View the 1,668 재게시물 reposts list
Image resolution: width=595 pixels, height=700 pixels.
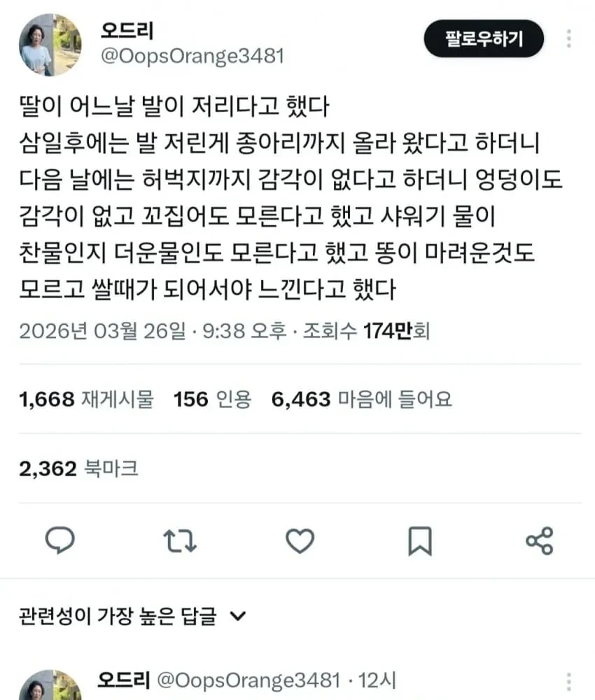click(86, 399)
